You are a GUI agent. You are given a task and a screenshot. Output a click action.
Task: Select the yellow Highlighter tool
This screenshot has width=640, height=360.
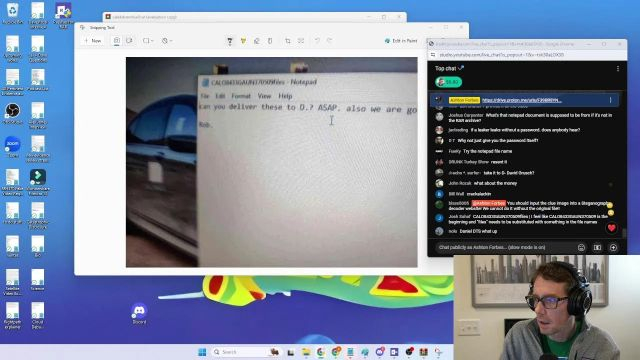pyautogui.click(x=243, y=41)
